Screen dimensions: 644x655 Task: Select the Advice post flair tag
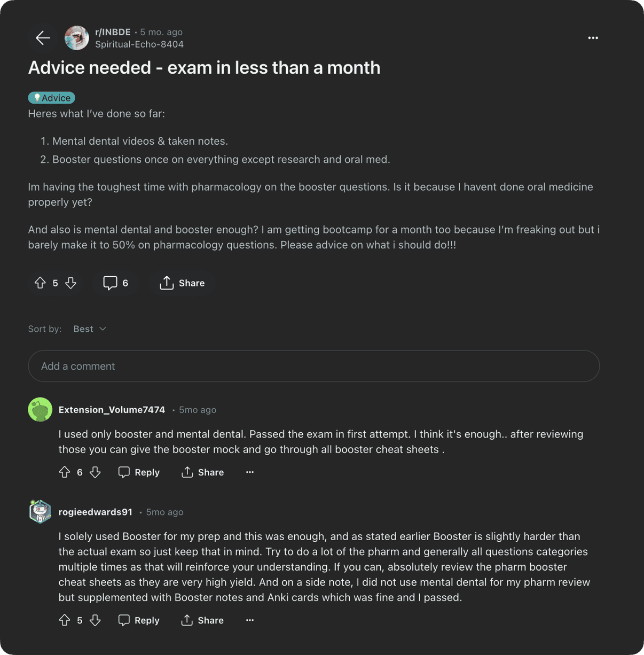click(x=51, y=98)
